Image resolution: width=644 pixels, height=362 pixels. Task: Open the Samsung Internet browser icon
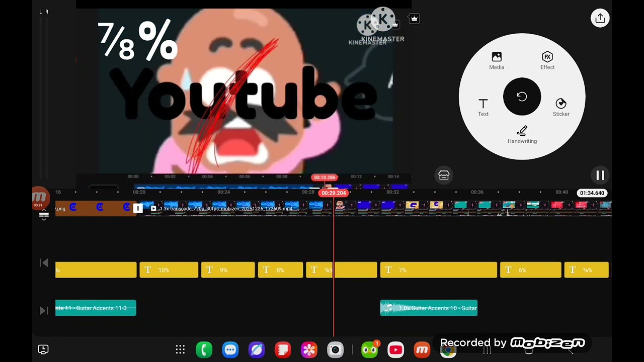(x=257, y=349)
